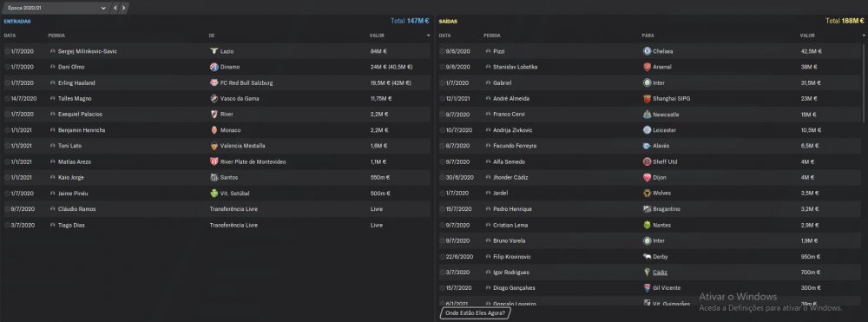Click Gil Vicente club badge icon
The width and height of the screenshot is (868, 322).
[x=647, y=288]
